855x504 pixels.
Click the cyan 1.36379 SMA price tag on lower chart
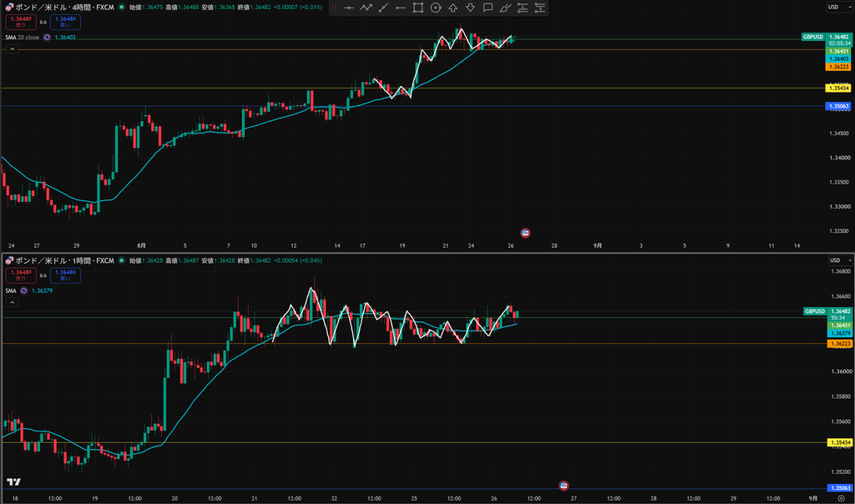840,334
